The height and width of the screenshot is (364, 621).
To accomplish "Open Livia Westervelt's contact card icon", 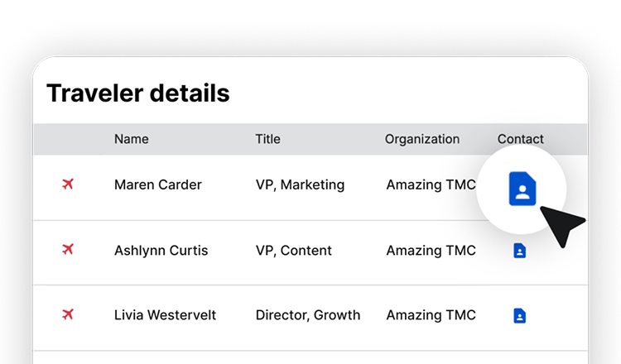I will (520, 316).
